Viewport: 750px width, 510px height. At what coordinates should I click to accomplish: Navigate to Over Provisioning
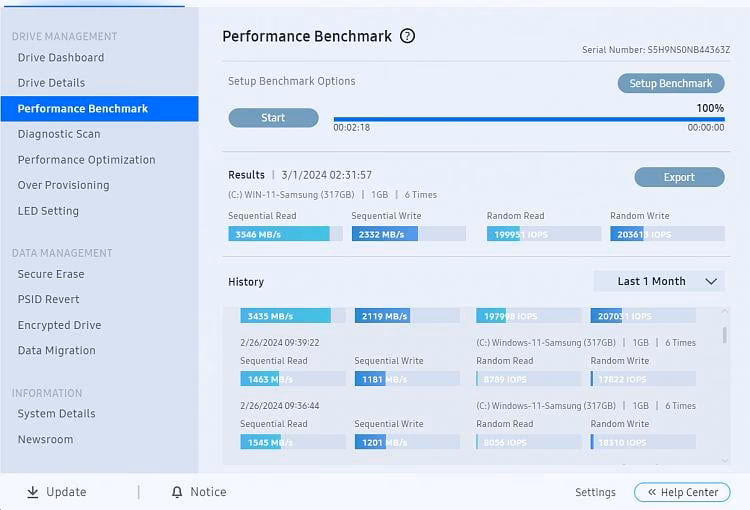(63, 185)
